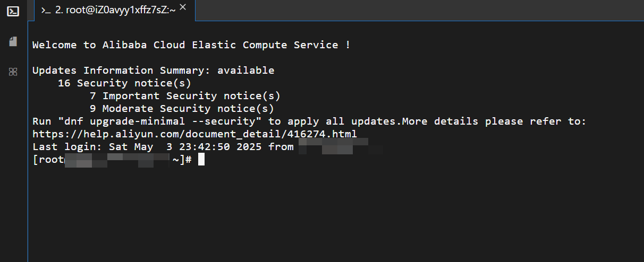Click the [root text in the prompt
The width and height of the screenshot is (644, 262).
48,160
